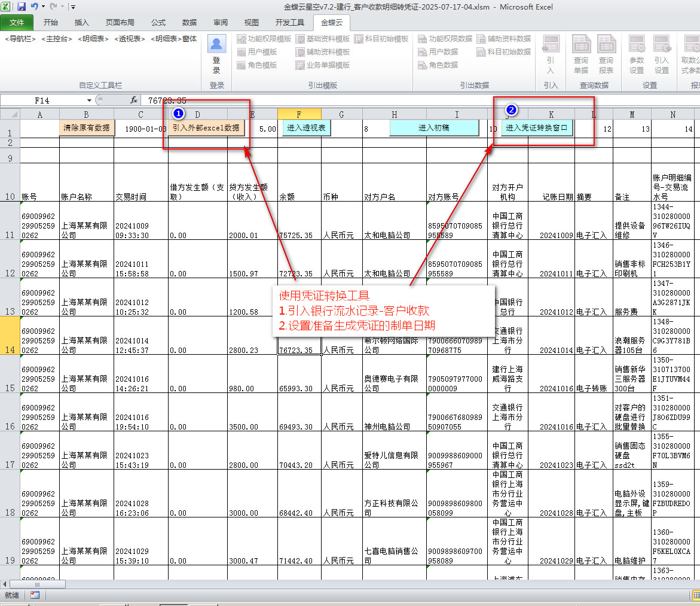This screenshot has height=606, width=700.
Task: Click the 登录 login user icon
Action: point(216,44)
